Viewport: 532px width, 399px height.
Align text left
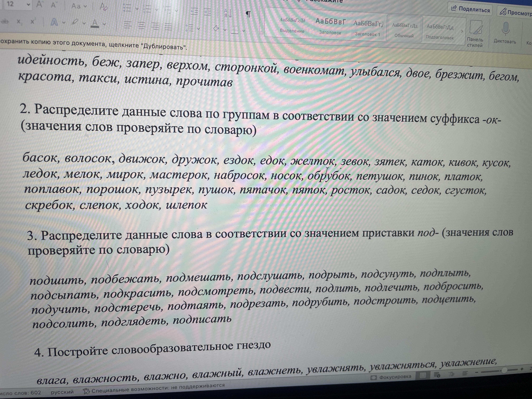(x=127, y=25)
